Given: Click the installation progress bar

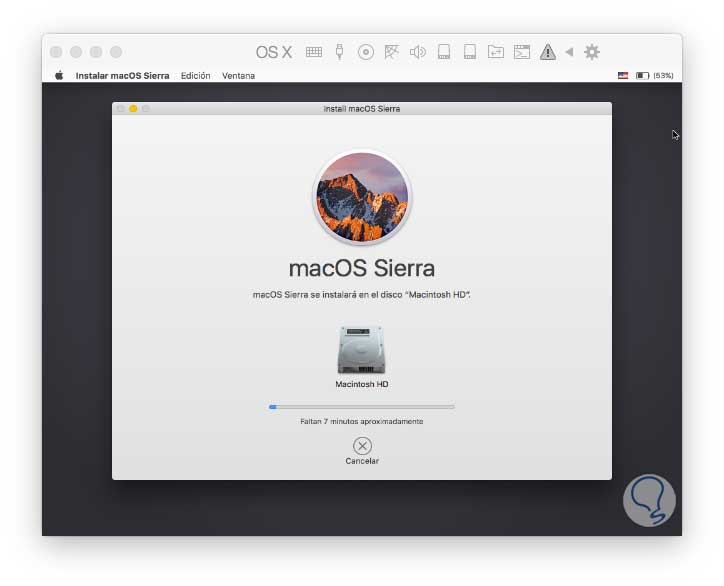Looking at the screenshot, I should click(362, 407).
